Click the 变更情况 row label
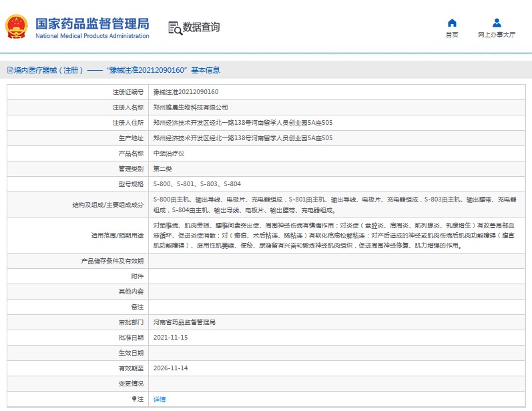 pyautogui.click(x=131, y=383)
